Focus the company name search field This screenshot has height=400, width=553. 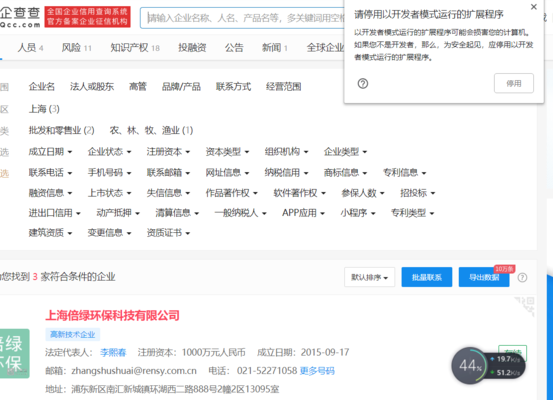click(x=242, y=18)
